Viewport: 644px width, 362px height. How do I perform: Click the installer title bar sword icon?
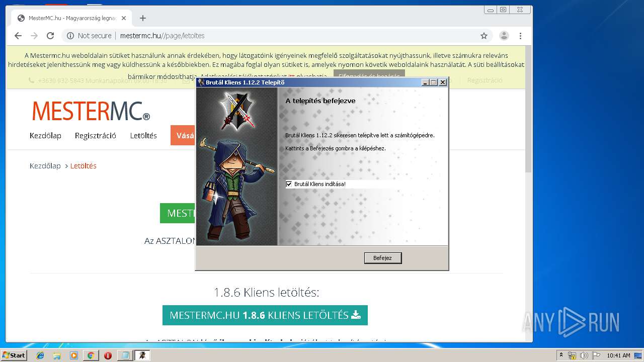[x=201, y=82]
